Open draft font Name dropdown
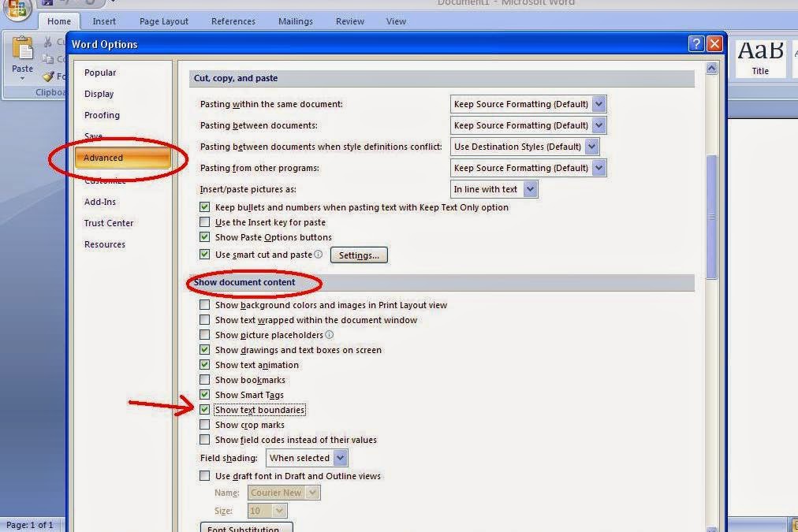 [284, 493]
